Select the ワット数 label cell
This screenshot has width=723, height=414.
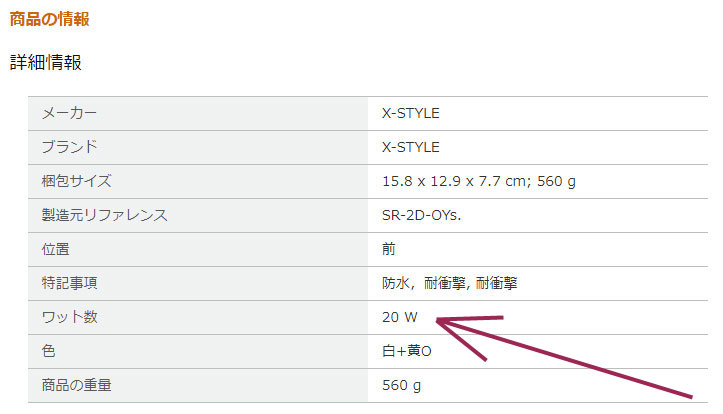click(x=198, y=318)
